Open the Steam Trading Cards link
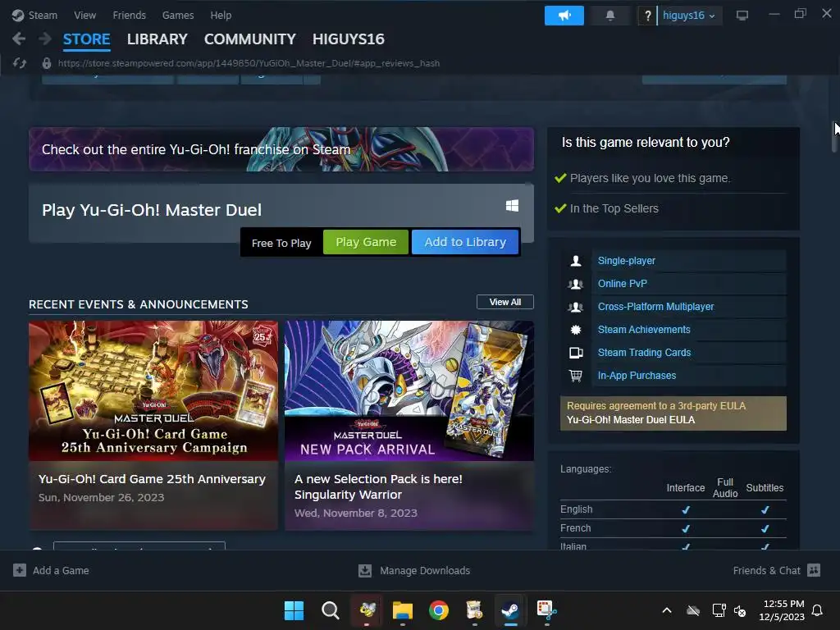Image resolution: width=840 pixels, height=630 pixels. [644, 353]
